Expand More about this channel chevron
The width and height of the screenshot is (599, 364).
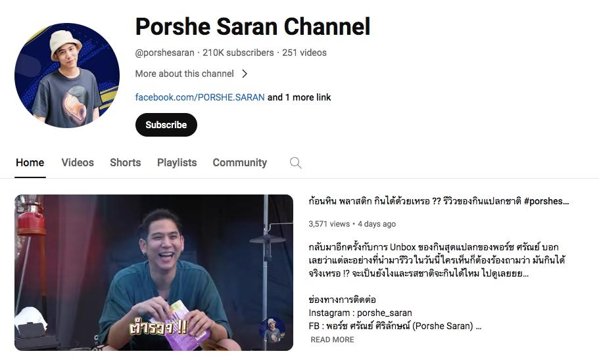tap(245, 74)
